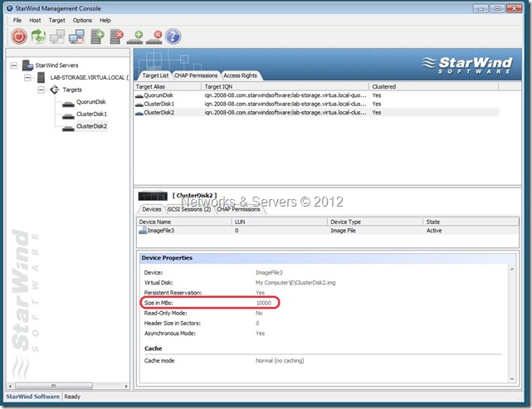Click the ImageFile3 device name

[160, 231]
